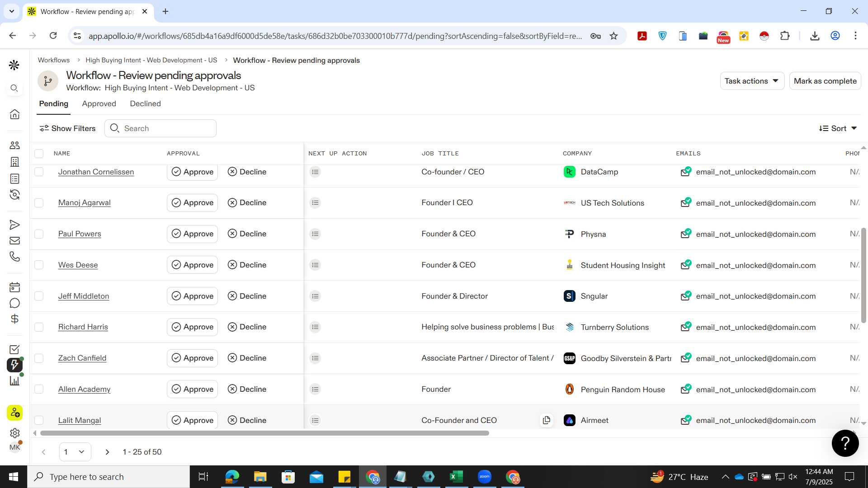Open the People icon in sidebar
The image size is (868, 488).
[14, 145]
